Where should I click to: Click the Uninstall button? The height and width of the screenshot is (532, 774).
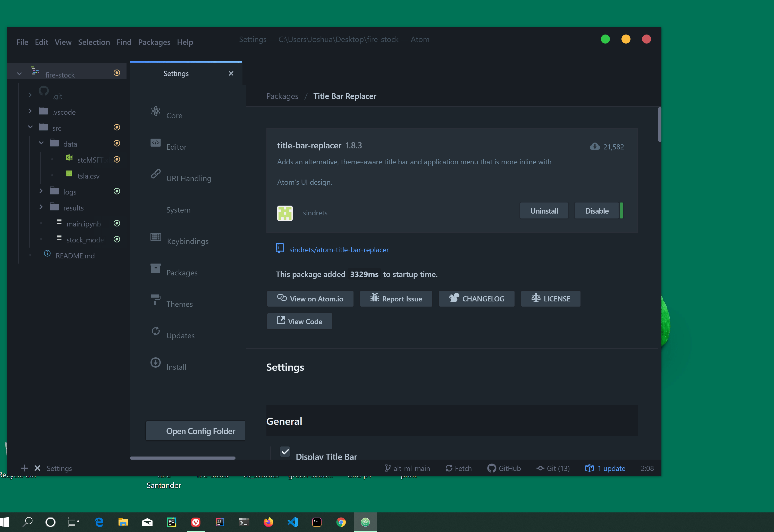[544, 211]
